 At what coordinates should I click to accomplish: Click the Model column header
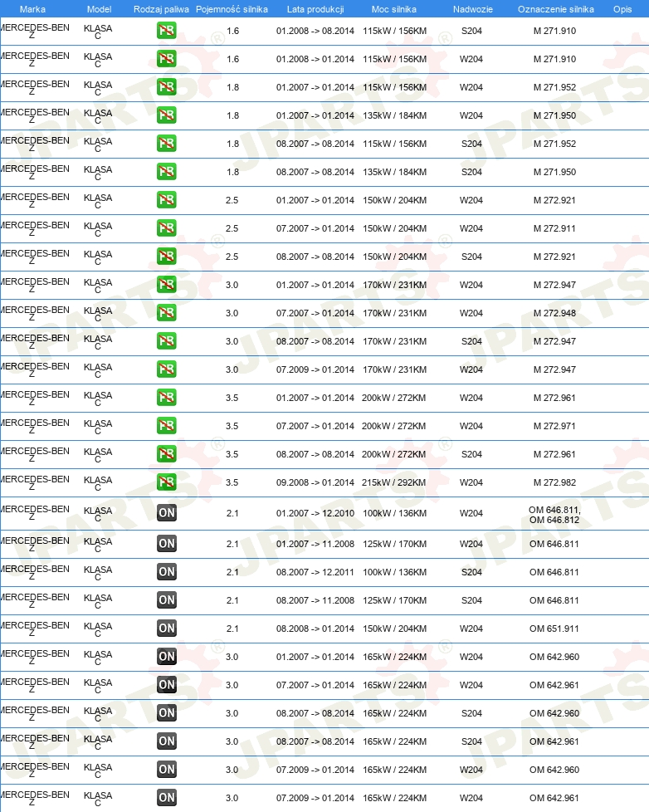coord(99,9)
